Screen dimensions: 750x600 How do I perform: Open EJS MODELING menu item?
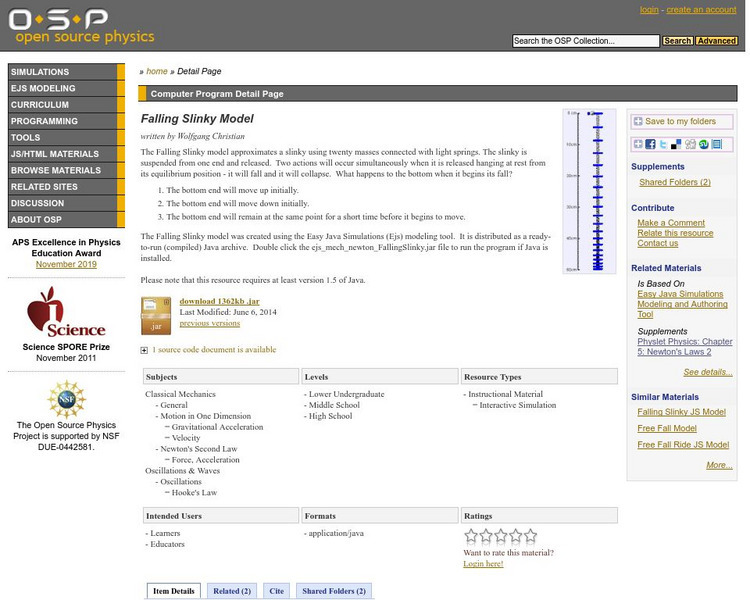(x=66, y=88)
